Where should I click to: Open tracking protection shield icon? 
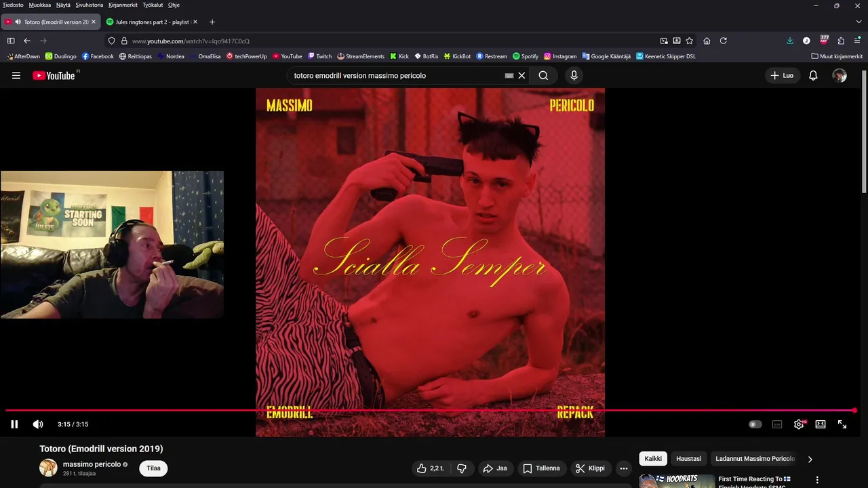pyautogui.click(x=112, y=41)
